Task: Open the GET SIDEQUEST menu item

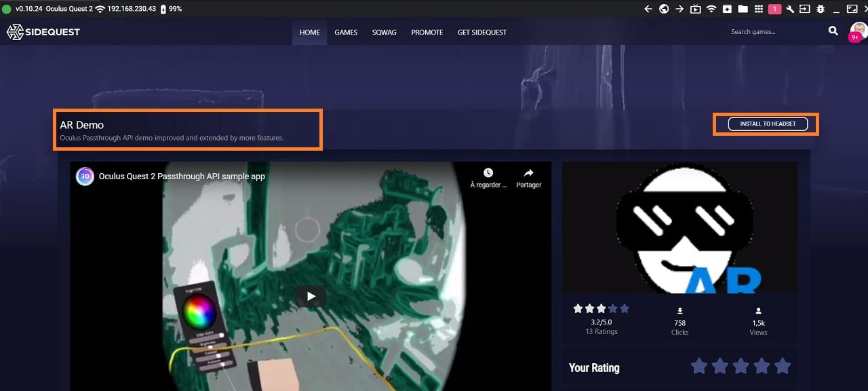Action: [x=482, y=32]
